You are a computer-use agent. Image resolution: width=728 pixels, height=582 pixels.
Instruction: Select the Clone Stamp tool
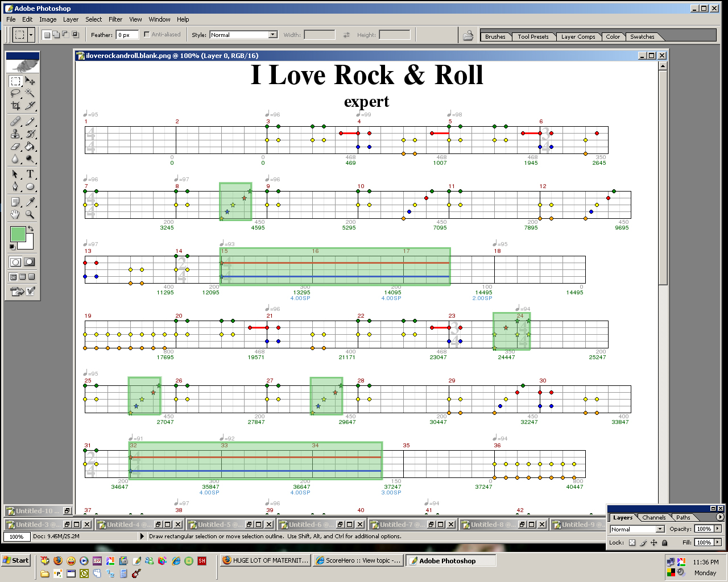click(x=15, y=134)
